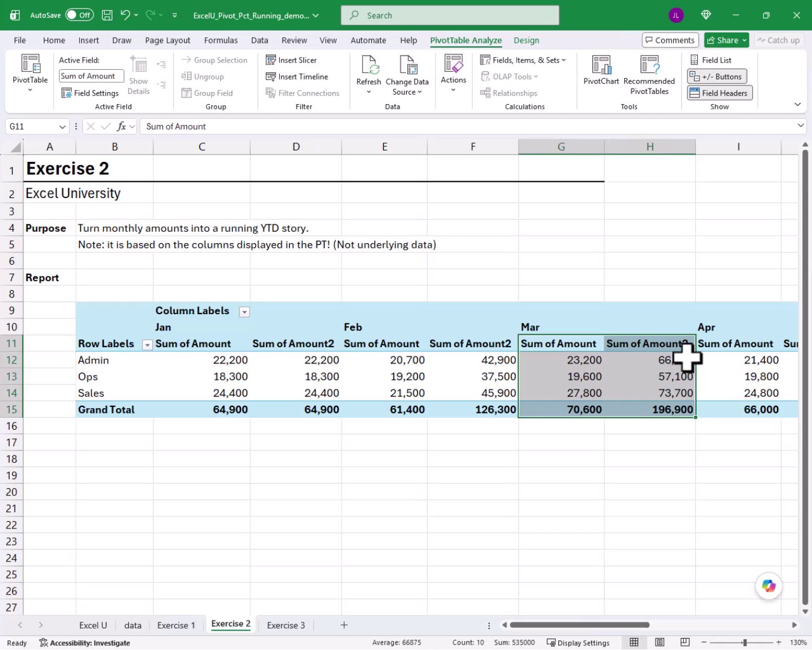Screen dimensions: 812x650
Task: Select the Admin row label cell
Action: (x=114, y=360)
